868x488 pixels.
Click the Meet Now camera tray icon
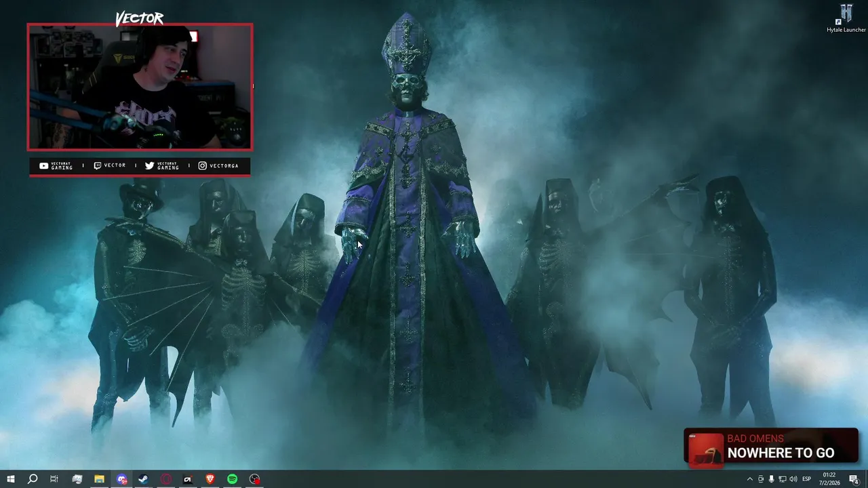click(760, 479)
